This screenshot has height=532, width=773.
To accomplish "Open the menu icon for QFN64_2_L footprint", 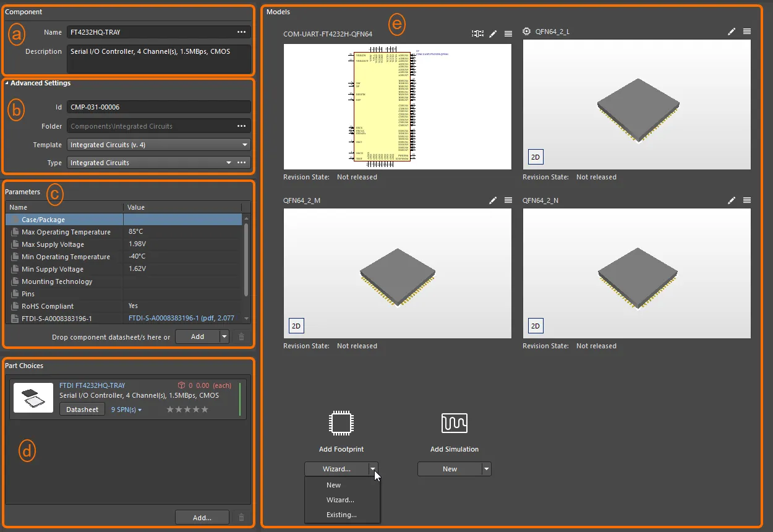I will [747, 32].
